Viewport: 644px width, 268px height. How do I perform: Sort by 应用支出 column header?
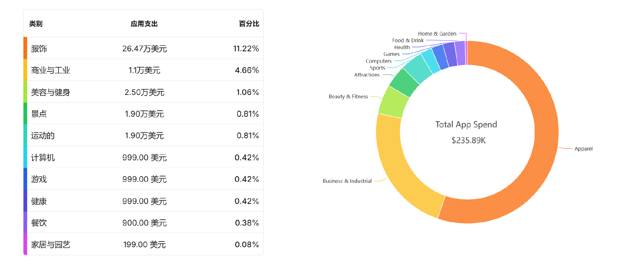[x=144, y=24]
